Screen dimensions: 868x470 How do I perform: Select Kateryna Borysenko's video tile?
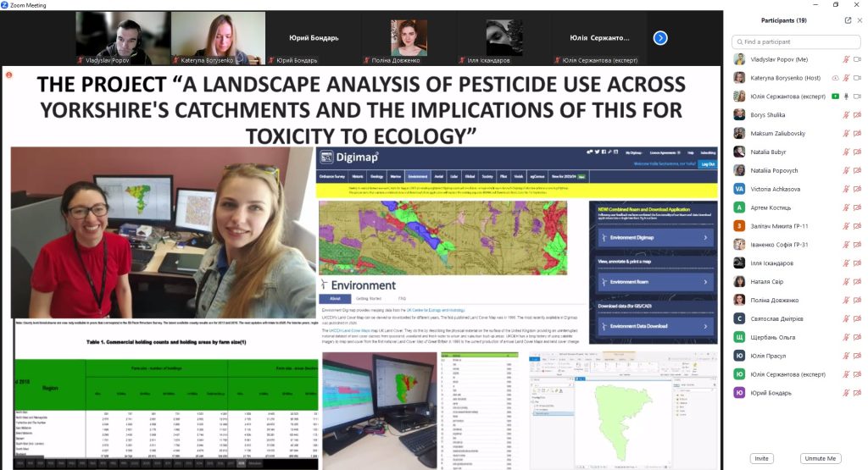[x=218, y=37]
